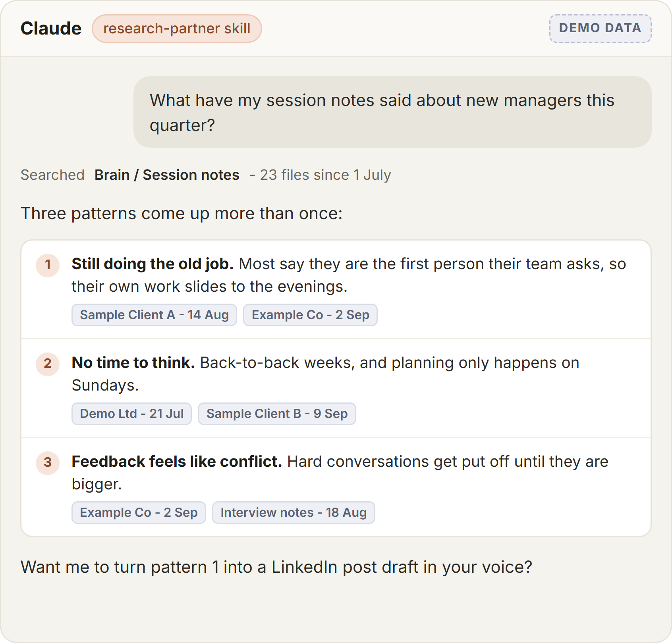The width and height of the screenshot is (672, 643).
Task: Click the '23 files since 1 July' text
Action: click(325, 175)
